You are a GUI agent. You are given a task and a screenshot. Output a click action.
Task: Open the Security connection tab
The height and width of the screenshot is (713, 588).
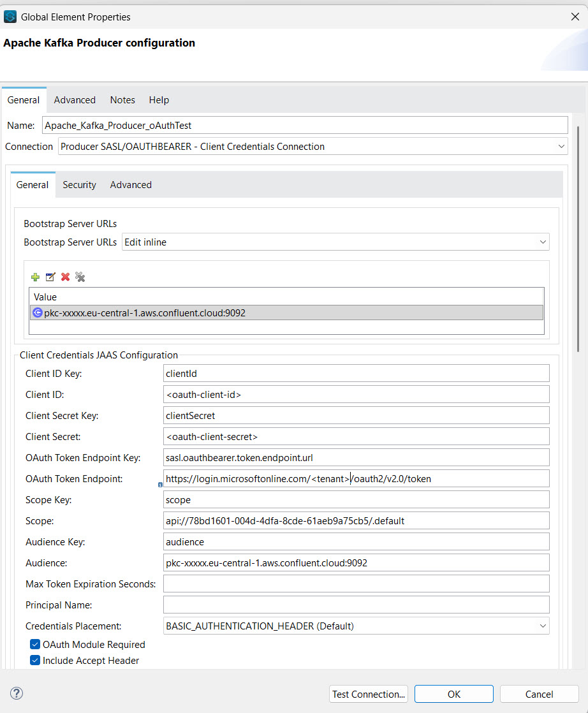coord(79,185)
